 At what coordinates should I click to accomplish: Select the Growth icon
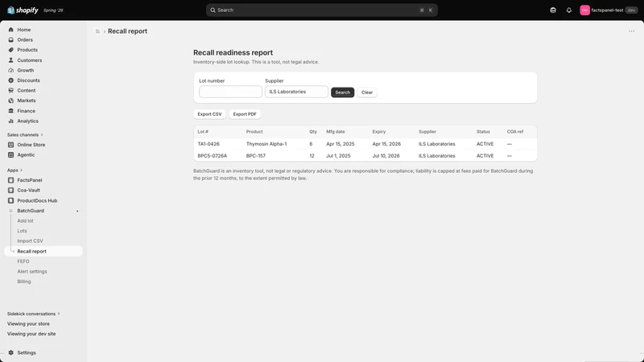(x=10, y=70)
